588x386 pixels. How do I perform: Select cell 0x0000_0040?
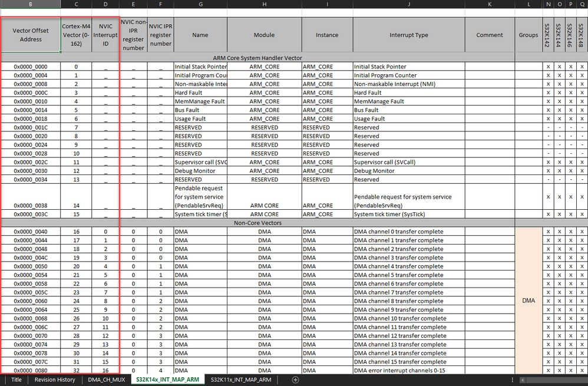[31, 232]
